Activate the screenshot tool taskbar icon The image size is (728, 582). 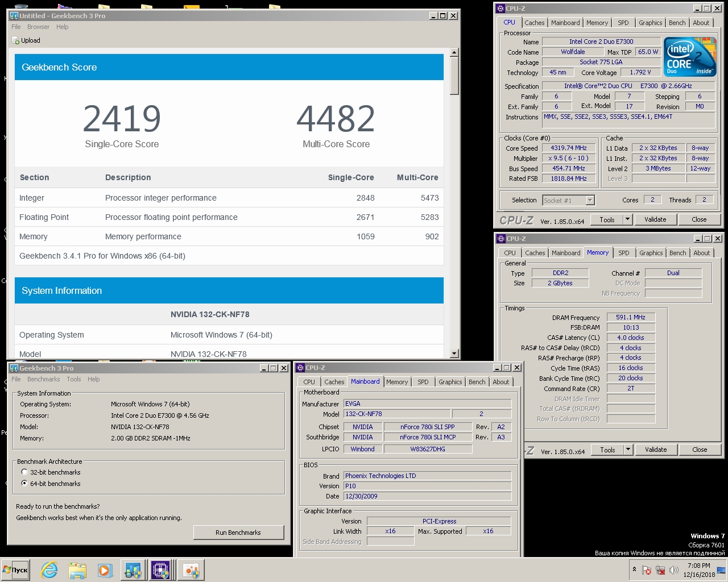pyautogui.click(x=191, y=570)
